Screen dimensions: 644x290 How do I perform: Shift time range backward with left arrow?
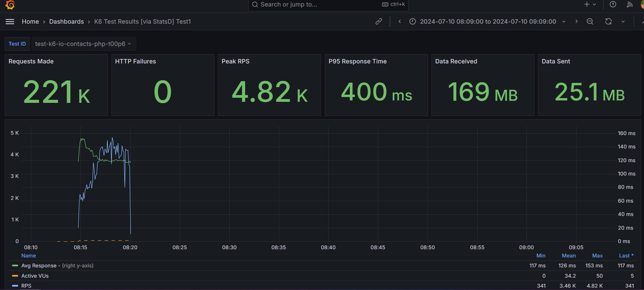pyautogui.click(x=400, y=22)
